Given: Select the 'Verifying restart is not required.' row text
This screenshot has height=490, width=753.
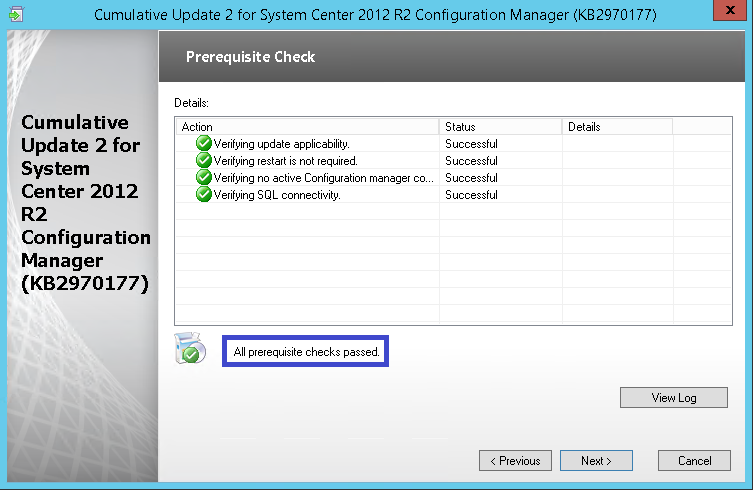Looking at the screenshot, I should 285,160.
